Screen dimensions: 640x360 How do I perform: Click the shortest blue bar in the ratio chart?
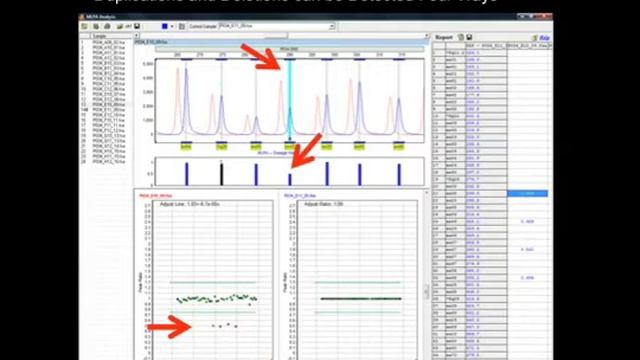click(290, 180)
